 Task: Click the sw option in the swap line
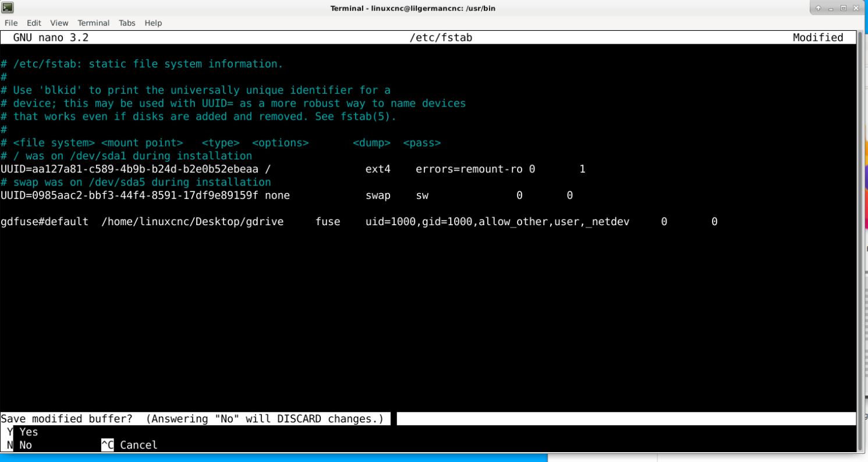point(422,196)
